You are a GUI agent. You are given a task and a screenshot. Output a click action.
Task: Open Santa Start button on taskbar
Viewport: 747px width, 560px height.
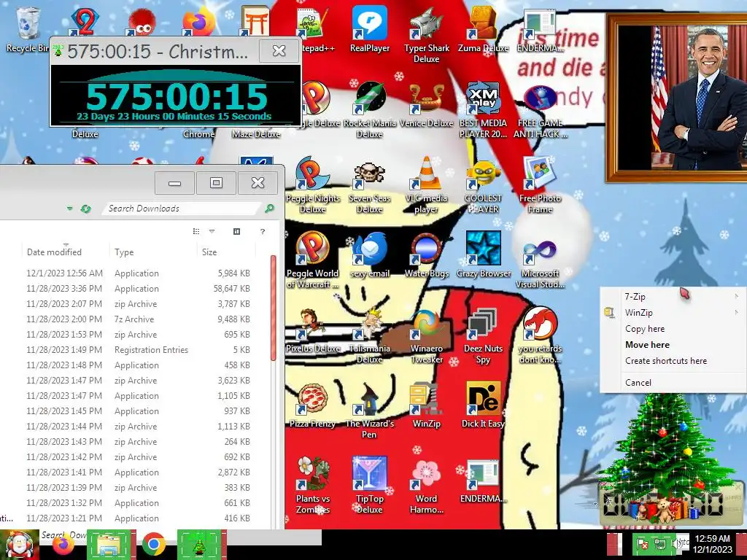(19, 545)
